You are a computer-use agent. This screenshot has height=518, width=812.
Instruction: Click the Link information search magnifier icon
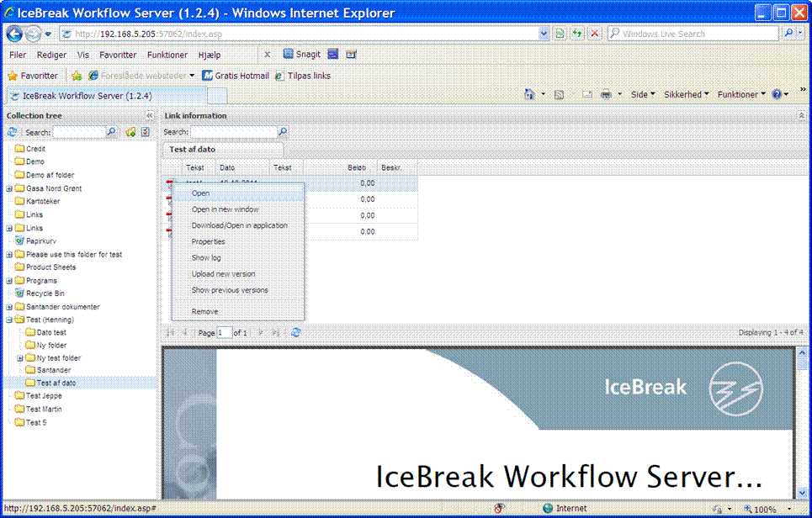[x=283, y=132]
